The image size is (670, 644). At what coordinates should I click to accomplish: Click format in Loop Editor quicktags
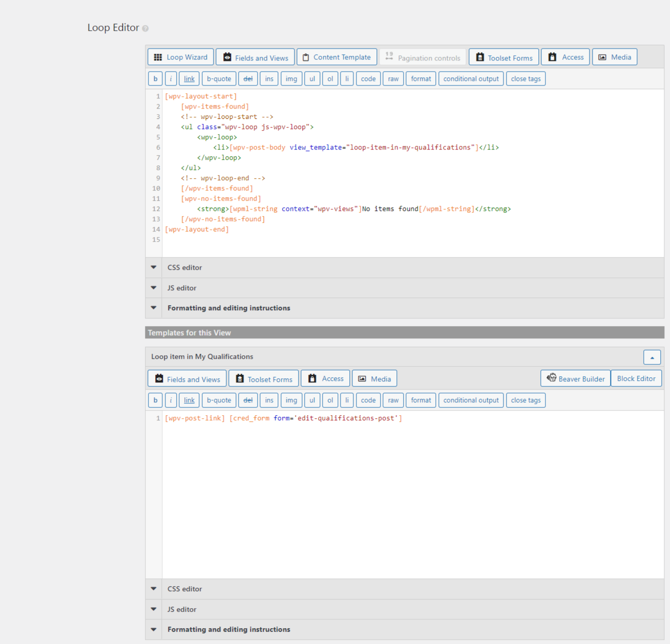[x=421, y=79]
